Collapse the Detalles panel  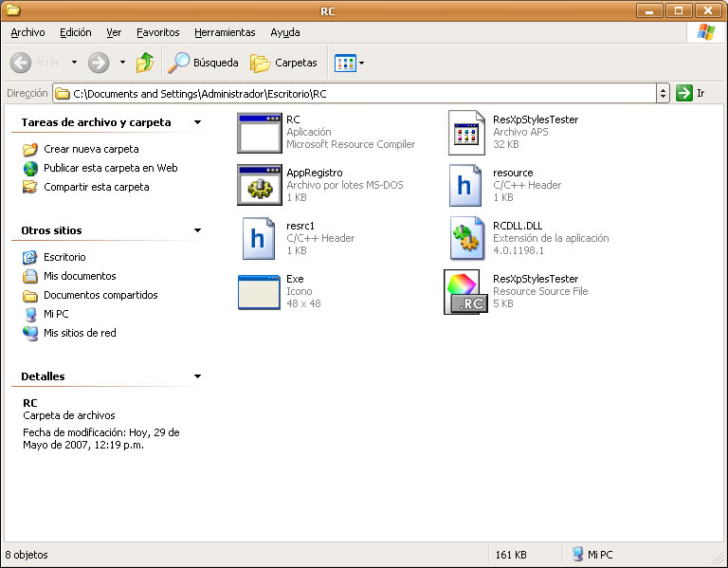click(x=197, y=376)
